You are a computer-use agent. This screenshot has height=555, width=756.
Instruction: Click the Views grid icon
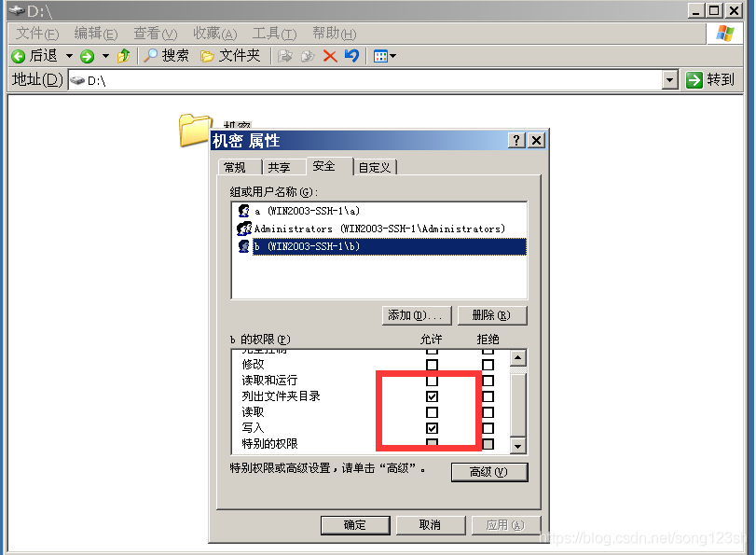pyautogui.click(x=380, y=57)
